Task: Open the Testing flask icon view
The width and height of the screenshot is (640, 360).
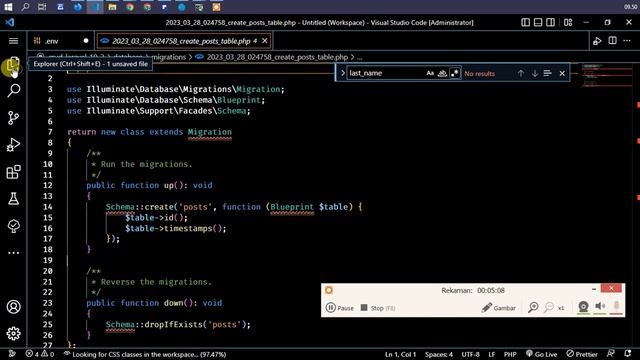Action: pyautogui.click(x=13, y=199)
